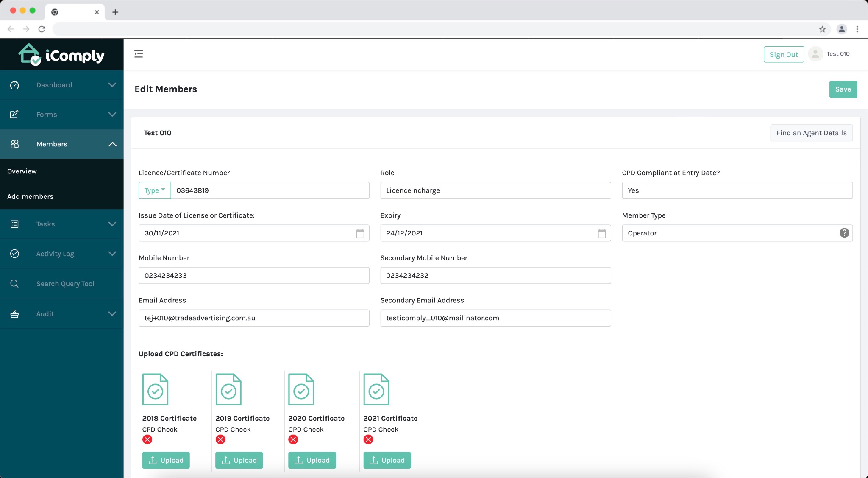
Task: Open the Members Overview submenu item
Action: [22, 171]
